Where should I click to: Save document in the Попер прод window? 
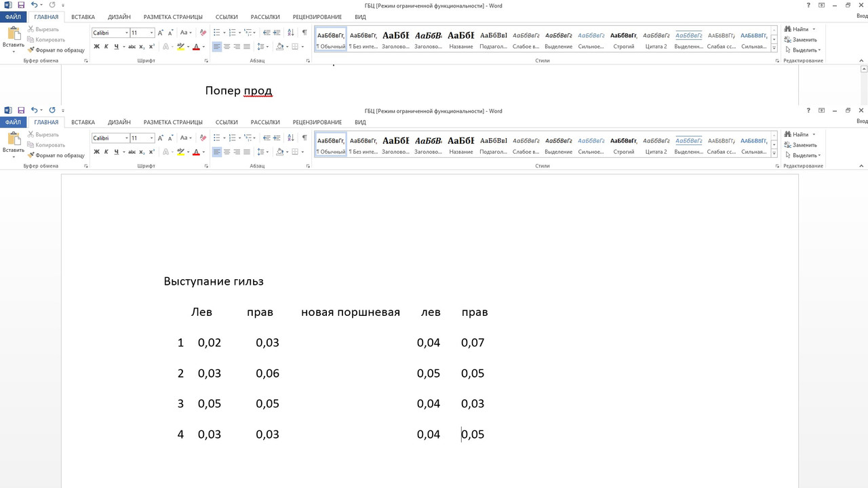[x=21, y=5]
